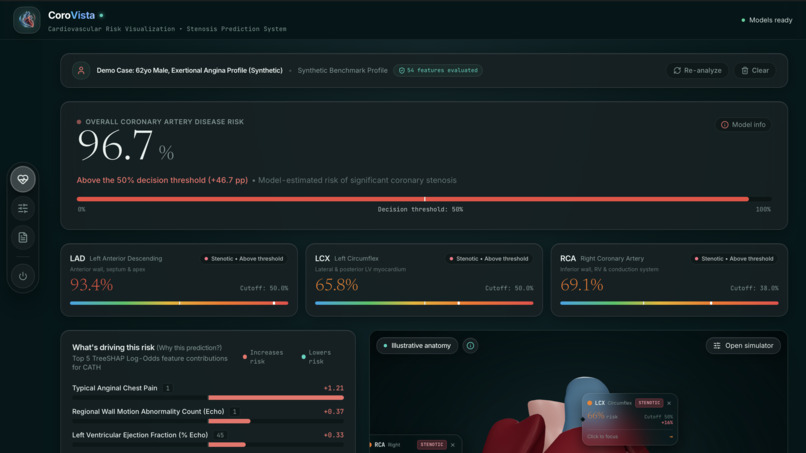Click the STENOTIC tag in LCX popup
806x453 pixels.
[x=649, y=403]
